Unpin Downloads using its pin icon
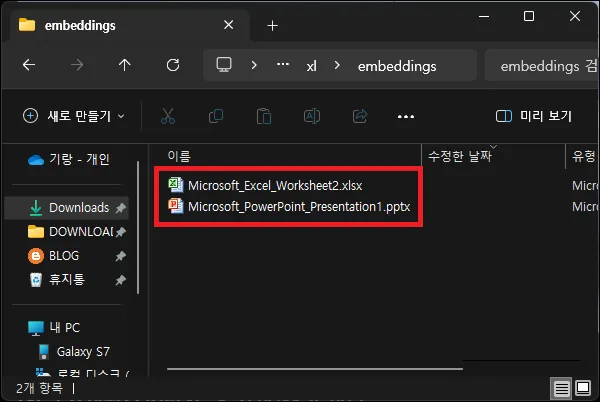600x402 pixels. [121, 208]
